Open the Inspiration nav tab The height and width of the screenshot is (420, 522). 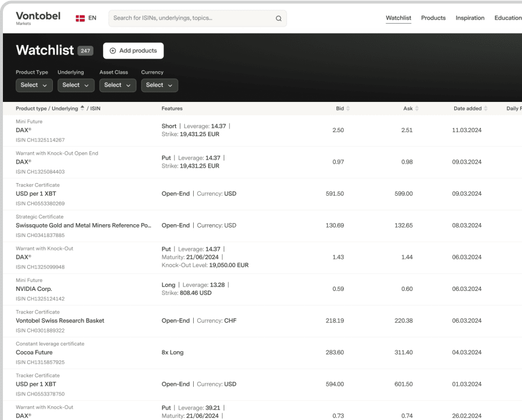tap(470, 18)
